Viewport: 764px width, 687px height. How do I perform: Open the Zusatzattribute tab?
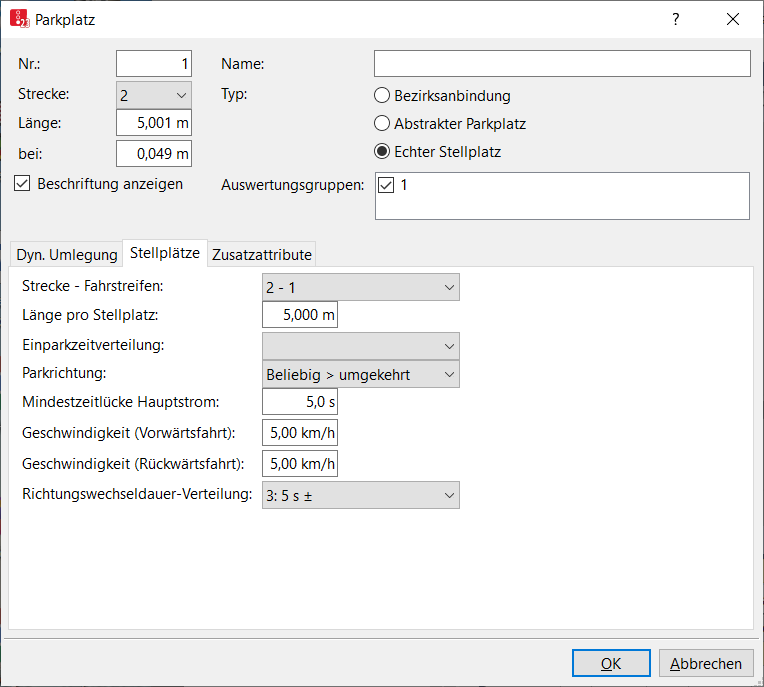[x=262, y=254]
